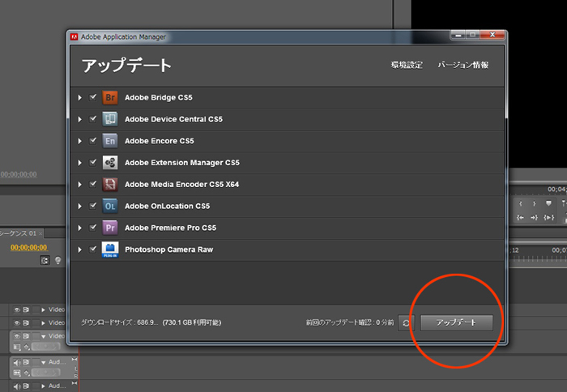Collapse the expanded Audio track triangle
The height and width of the screenshot is (392, 567).
[44, 362]
